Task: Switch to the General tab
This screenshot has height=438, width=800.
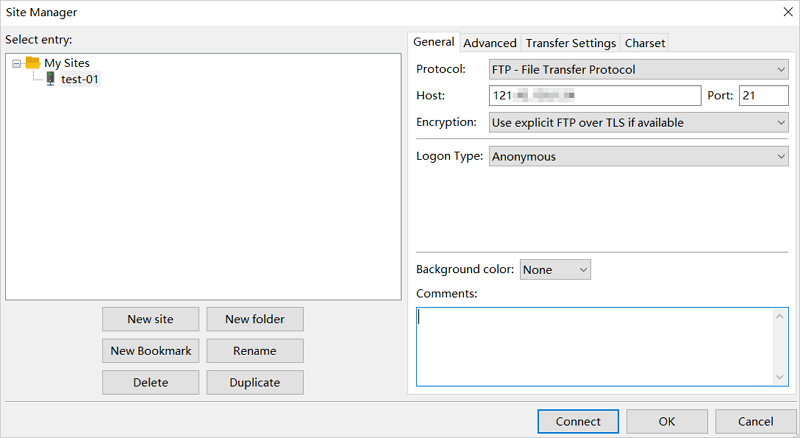Action: 434,42
